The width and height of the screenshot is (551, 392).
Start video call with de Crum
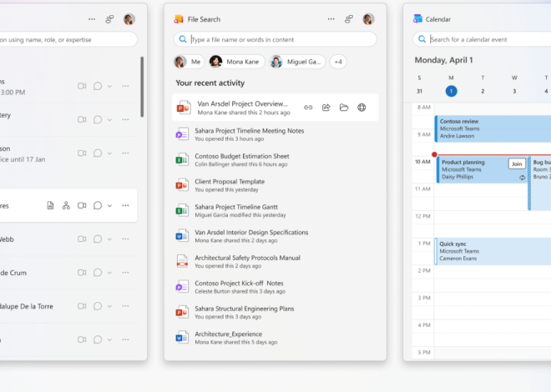[82, 273]
